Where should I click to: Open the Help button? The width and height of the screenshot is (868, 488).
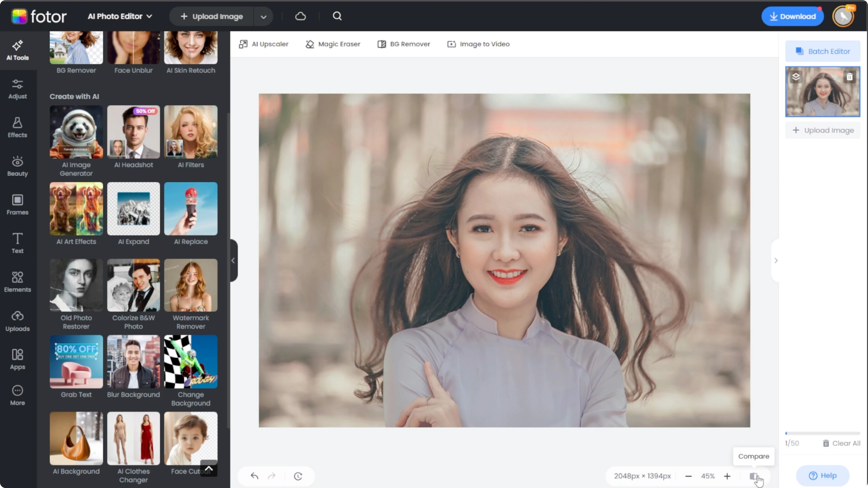click(822, 476)
